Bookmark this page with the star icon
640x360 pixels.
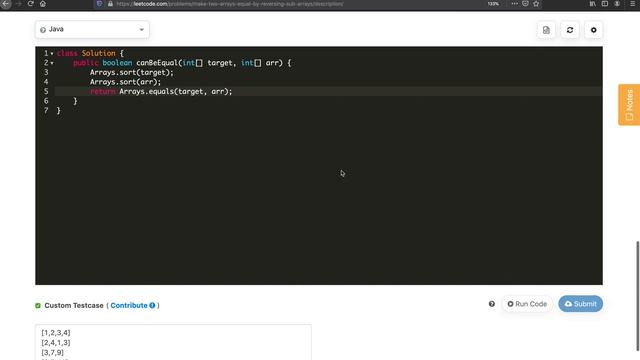(536, 4)
